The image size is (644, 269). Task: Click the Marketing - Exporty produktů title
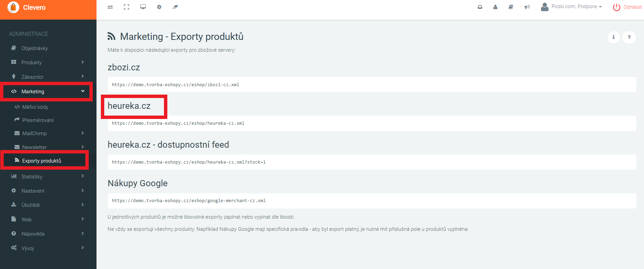[182, 36]
